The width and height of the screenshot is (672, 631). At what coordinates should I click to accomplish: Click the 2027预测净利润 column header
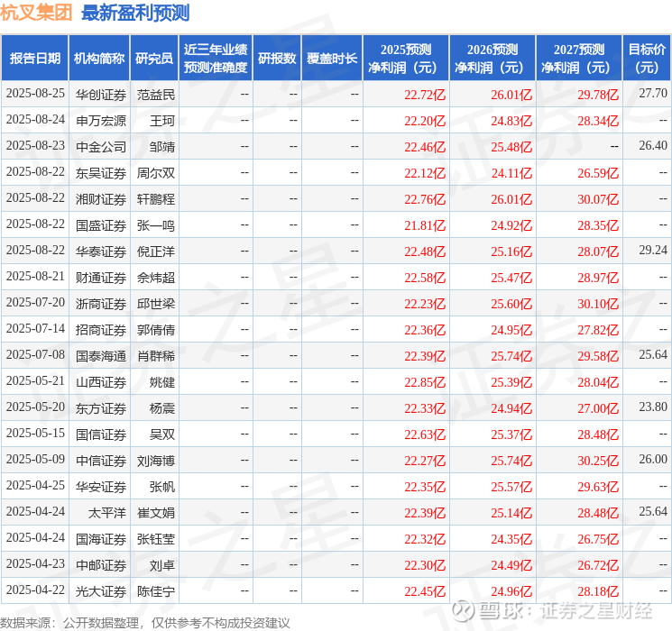579,59
